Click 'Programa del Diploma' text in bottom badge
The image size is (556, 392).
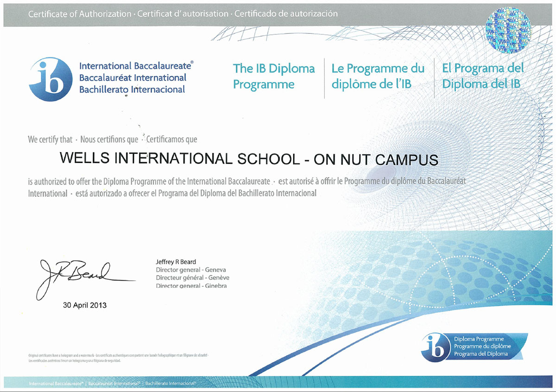(x=480, y=354)
